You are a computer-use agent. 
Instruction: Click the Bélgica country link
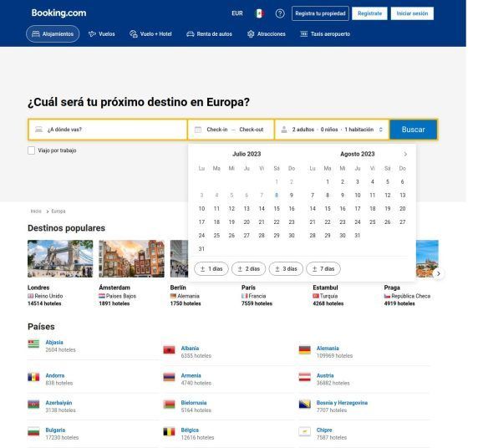click(190, 430)
